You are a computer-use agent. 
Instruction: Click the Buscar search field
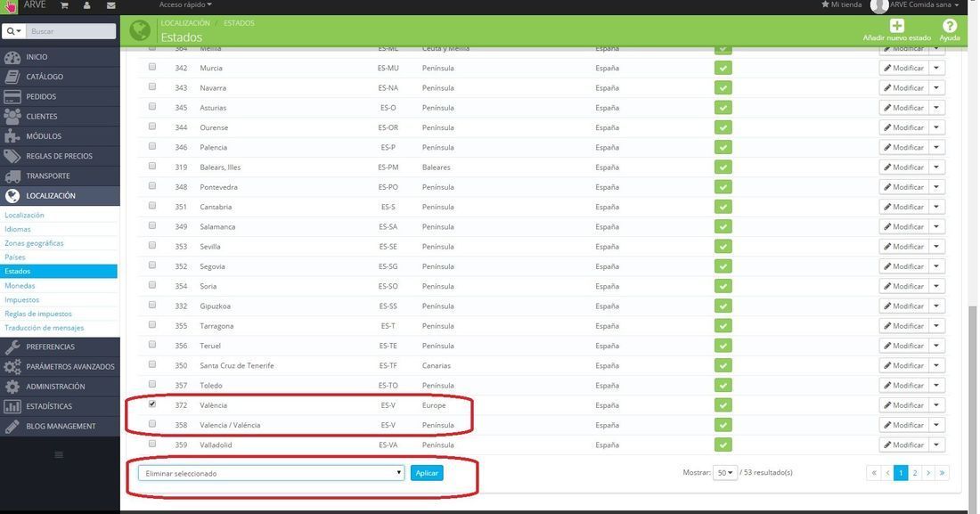[x=70, y=31]
